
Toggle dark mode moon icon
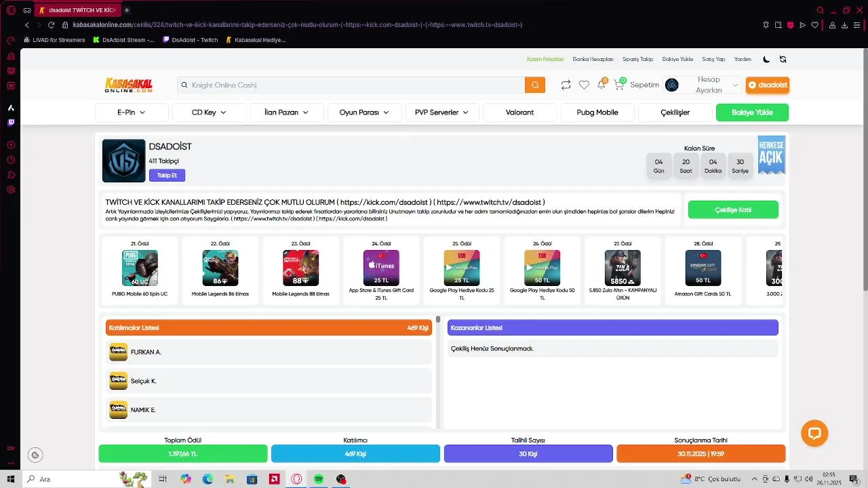[766, 59]
